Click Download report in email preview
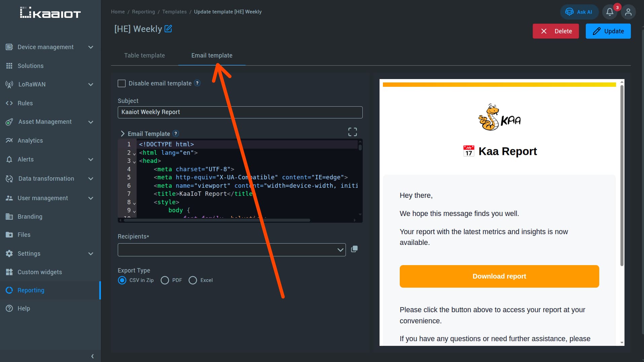The image size is (644, 362). click(x=499, y=276)
